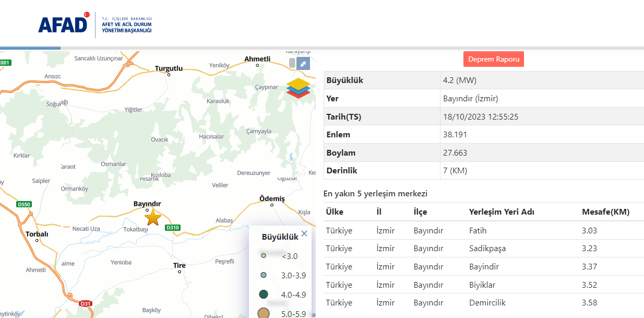Viewport: 644px width, 318px height.
Task: Select the <3.0 magnitude legend circle
Action: click(x=264, y=256)
